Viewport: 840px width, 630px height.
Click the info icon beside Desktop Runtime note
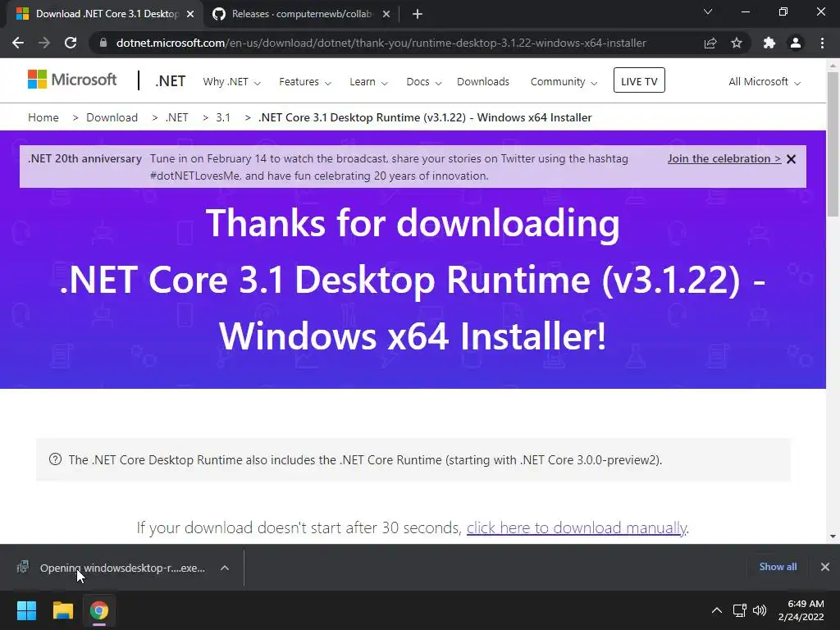point(55,459)
